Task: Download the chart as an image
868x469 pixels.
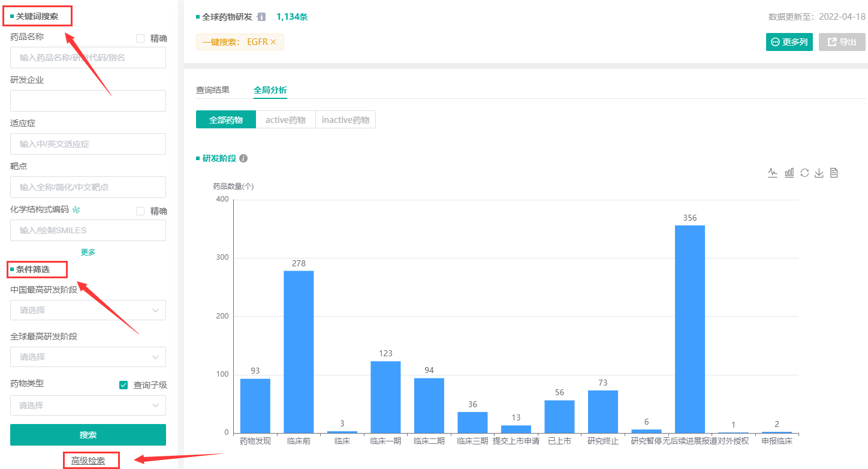Action: tap(819, 173)
